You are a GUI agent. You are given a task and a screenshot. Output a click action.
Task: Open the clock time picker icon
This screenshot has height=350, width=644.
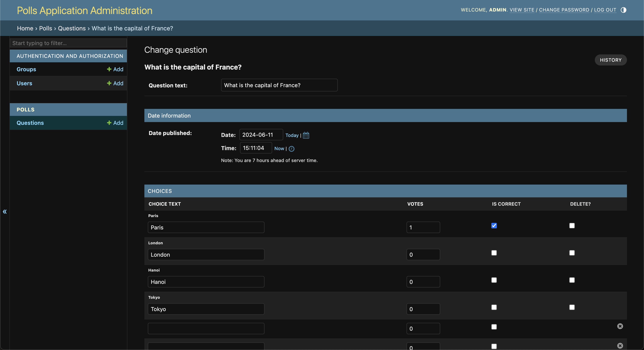point(291,149)
